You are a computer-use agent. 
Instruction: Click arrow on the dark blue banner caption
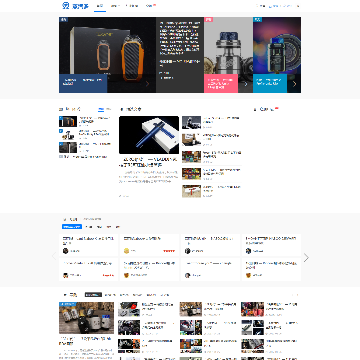[x=147, y=84]
